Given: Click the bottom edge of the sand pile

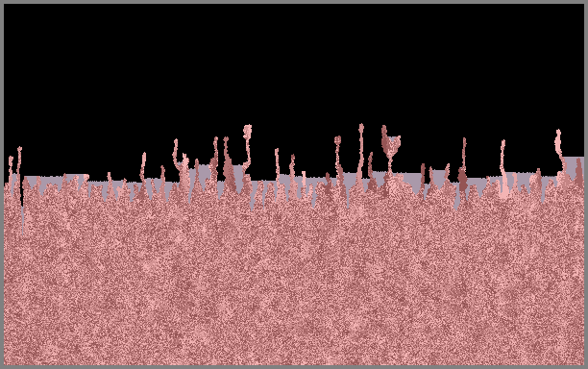Looking at the screenshot, I should 294,363.
